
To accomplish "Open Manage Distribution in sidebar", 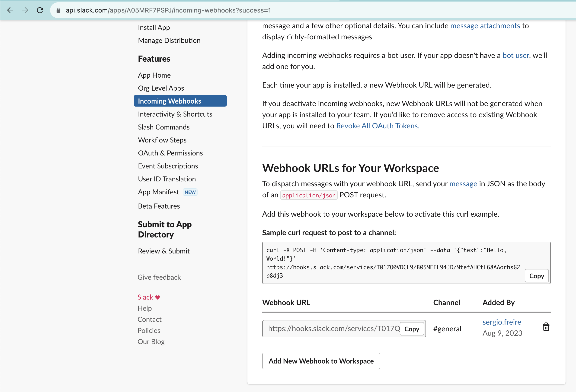I will [x=169, y=40].
